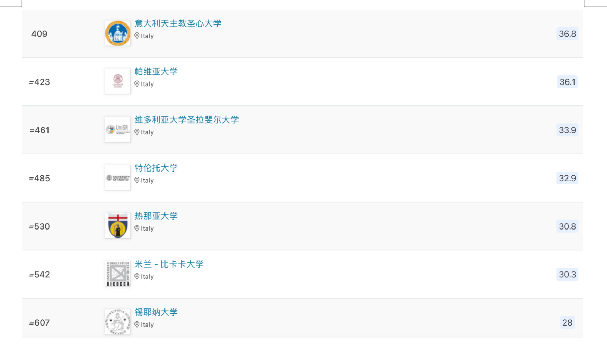This screenshot has width=607, height=364.
Task: Click the 36.8 score badge
Action: click(x=567, y=34)
